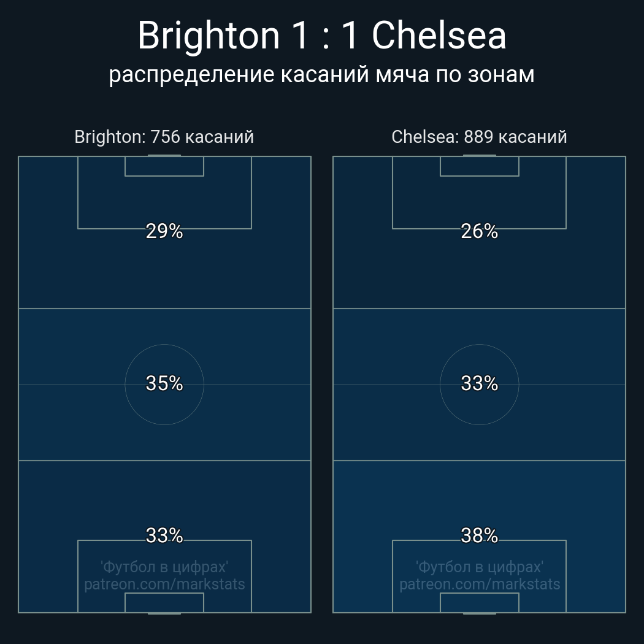Click the "Brighton 1 : 1 Chelsea" title

[322, 36]
